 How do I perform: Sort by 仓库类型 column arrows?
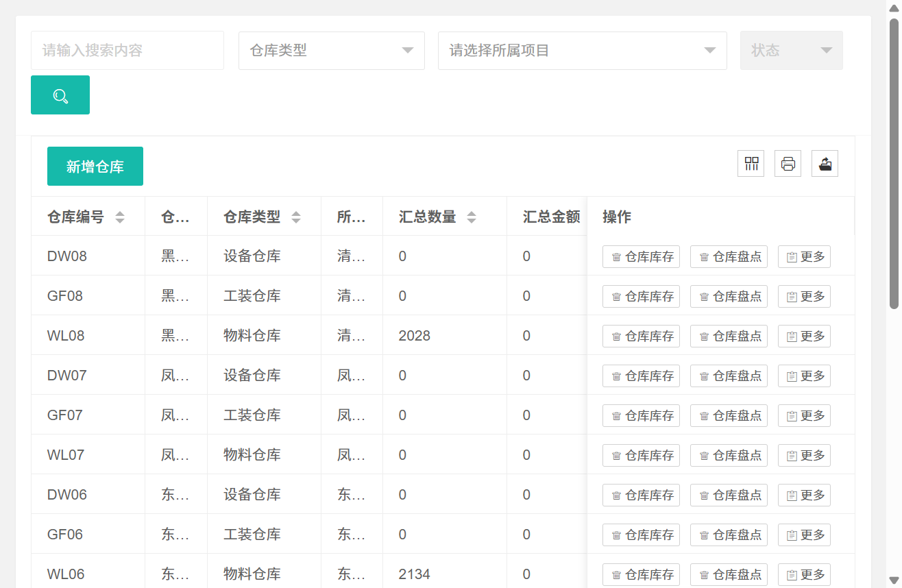click(296, 217)
